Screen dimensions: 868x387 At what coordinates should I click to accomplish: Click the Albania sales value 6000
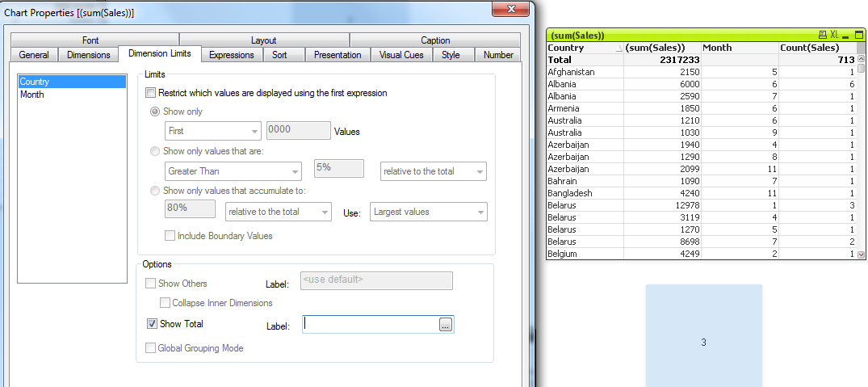[x=690, y=84]
